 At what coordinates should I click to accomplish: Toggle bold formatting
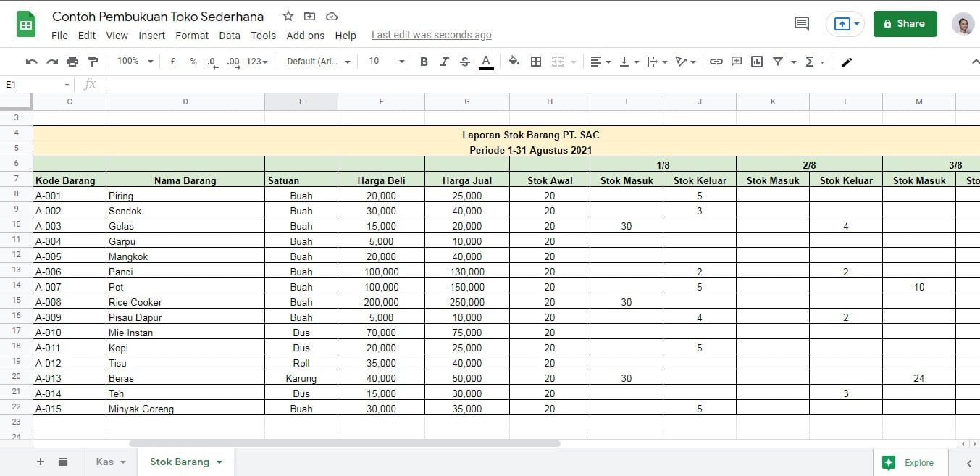pos(424,62)
